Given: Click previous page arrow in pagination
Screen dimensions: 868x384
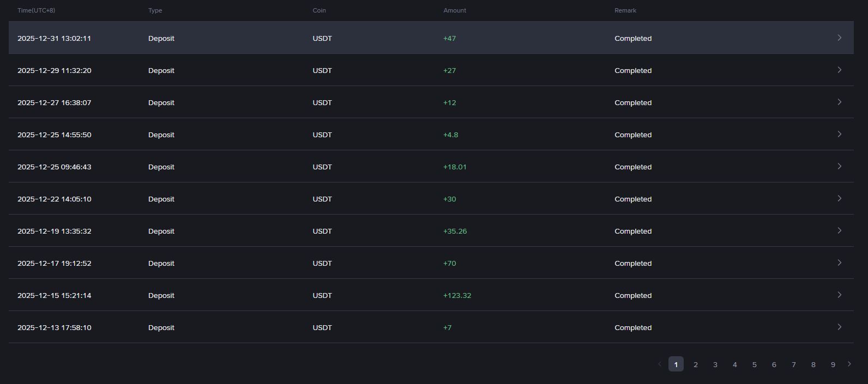Looking at the screenshot, I should (660, 364).
